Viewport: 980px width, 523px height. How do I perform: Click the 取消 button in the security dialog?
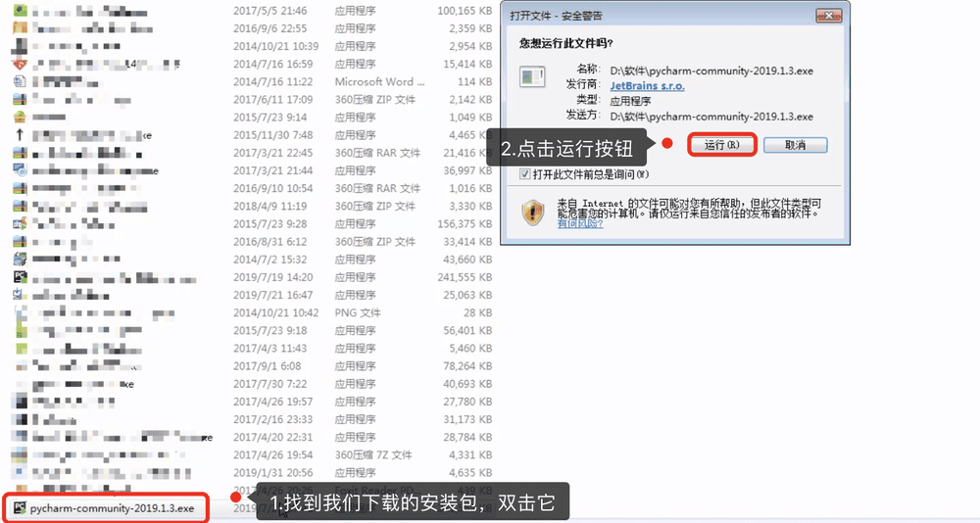pyautogui.click(x=795, y=145)
